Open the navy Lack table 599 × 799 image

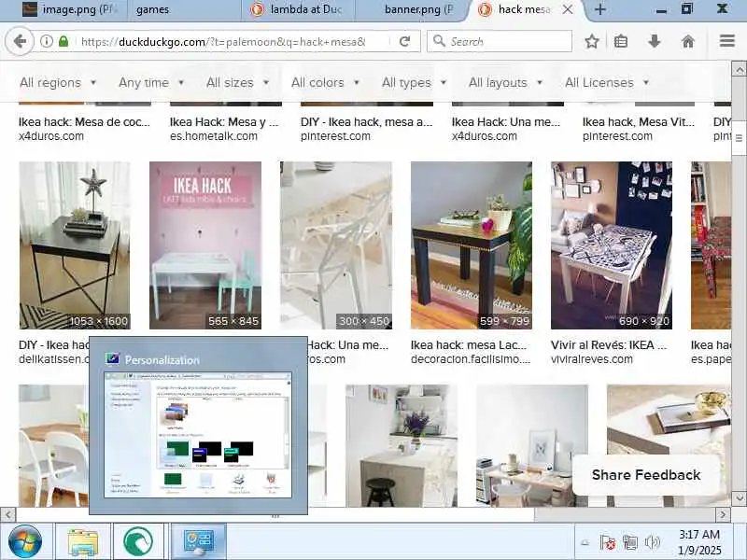coord(472,245)
